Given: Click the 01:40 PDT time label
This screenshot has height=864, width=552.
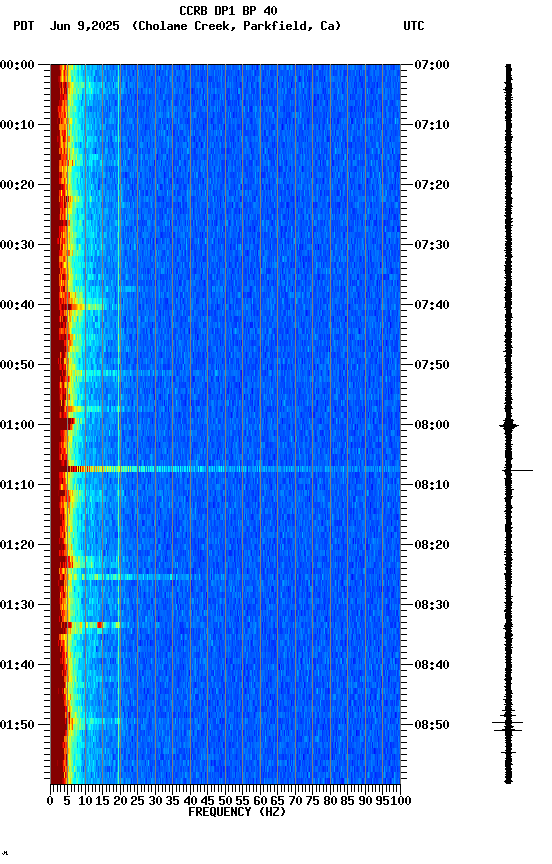Looking at the screenshot, I should 17,665.
